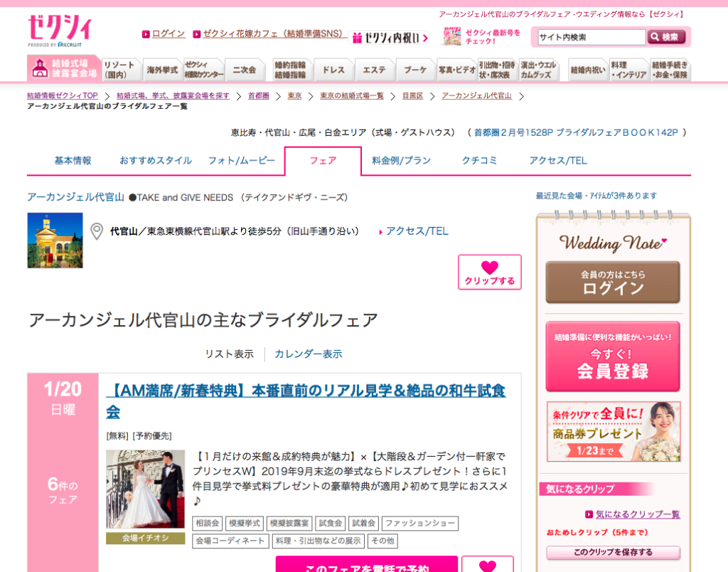Select the フェア tab

tap(323, 161)
